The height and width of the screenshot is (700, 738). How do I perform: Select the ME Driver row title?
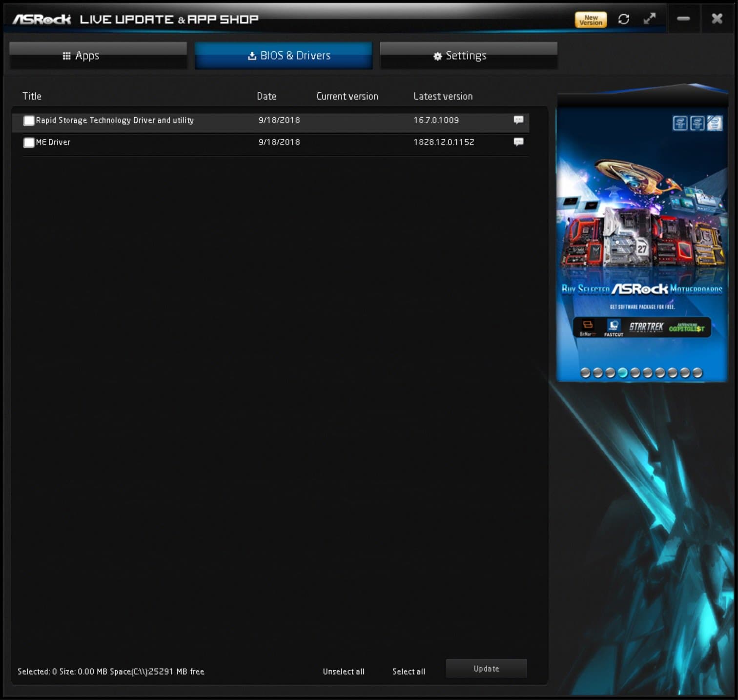coord(53,143)
